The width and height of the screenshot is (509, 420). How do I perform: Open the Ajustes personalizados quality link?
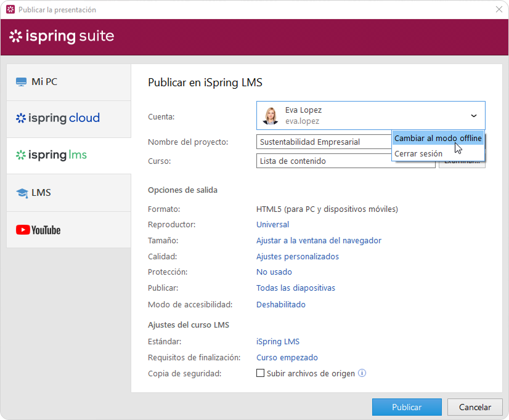297,257
